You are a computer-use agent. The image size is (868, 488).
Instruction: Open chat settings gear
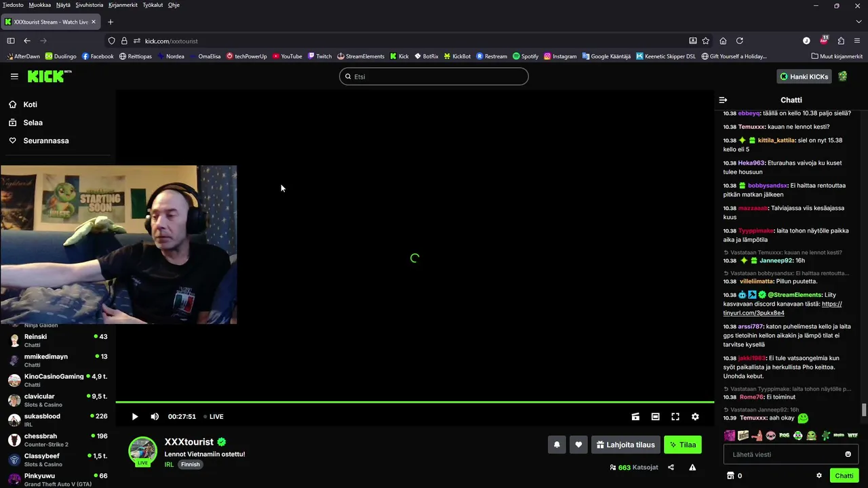(819, 476)
